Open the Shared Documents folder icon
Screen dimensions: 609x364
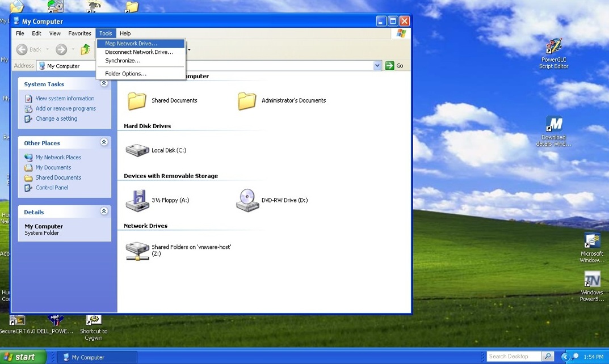(x=137, y=100)
